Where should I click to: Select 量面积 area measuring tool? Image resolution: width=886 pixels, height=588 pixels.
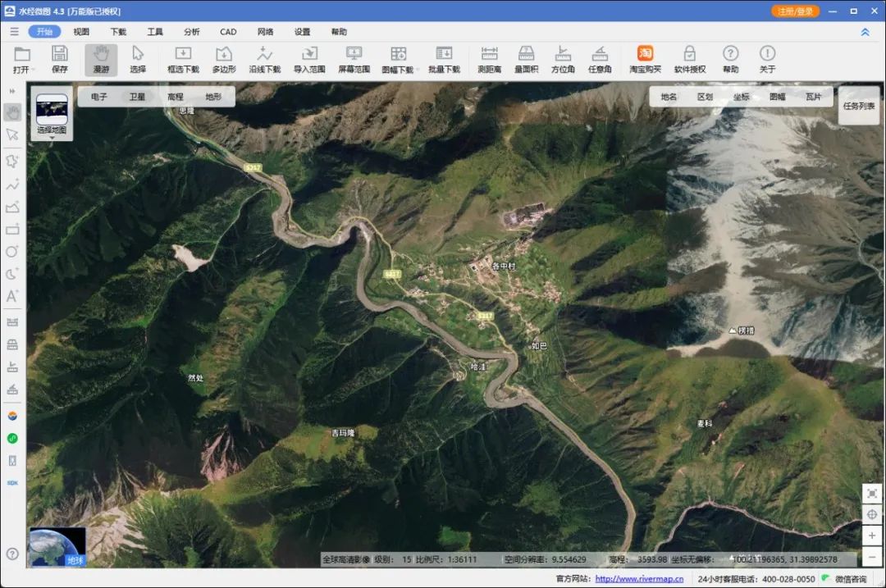(x=526, y=59)
